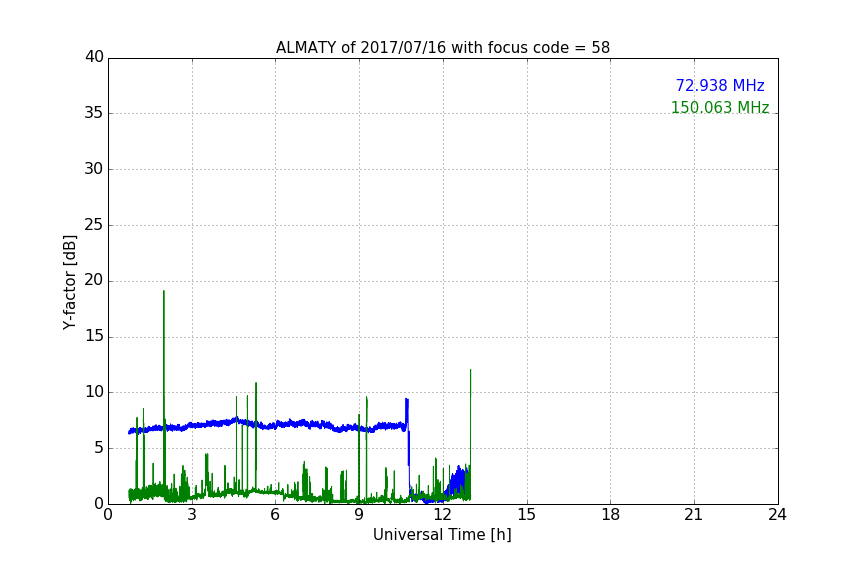864x576 pixels.
Task: Click the 'Universal Time [h]' axis label
Action: point(442,535)
